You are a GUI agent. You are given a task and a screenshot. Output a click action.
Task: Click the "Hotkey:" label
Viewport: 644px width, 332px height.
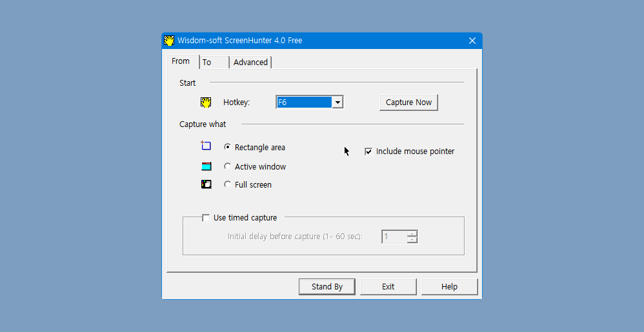coord(237,103)
